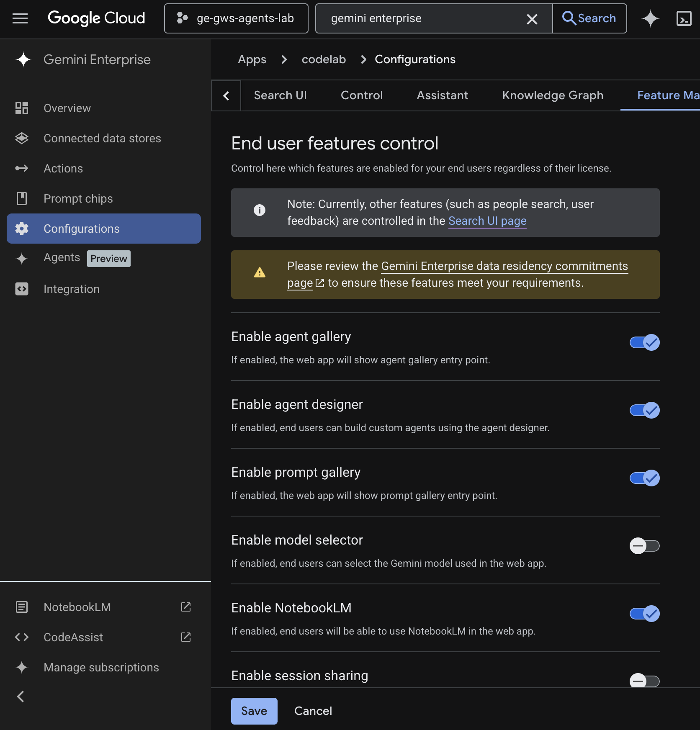Clear the search field text
This screenshot has width=700, height=730.
click(x=532, y=19)
